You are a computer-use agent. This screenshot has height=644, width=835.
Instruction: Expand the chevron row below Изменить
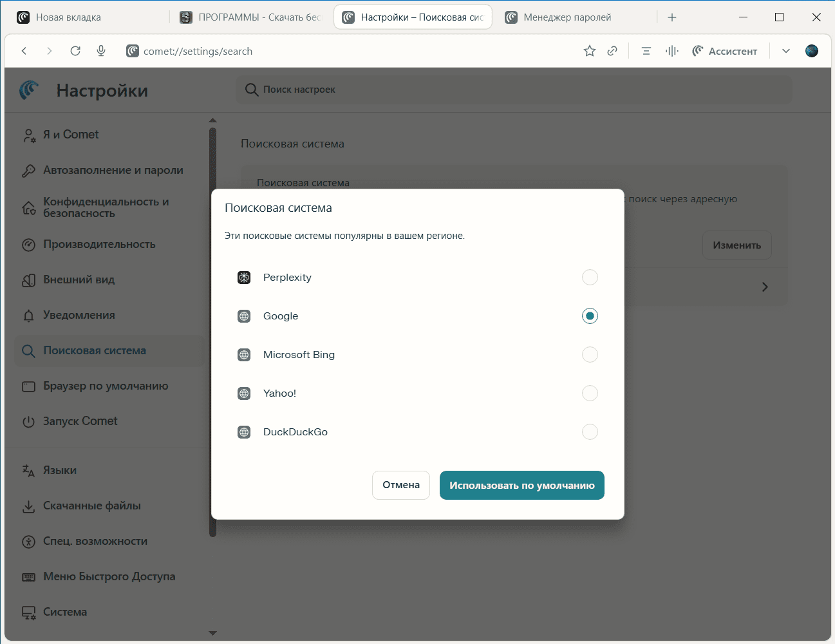(x=765, y=287)
